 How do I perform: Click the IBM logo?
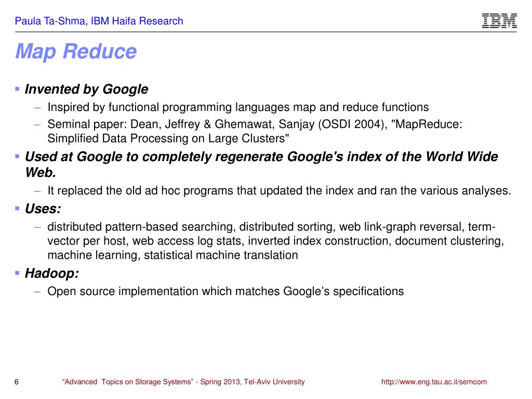pyautogui.click(x=499, y=21)
